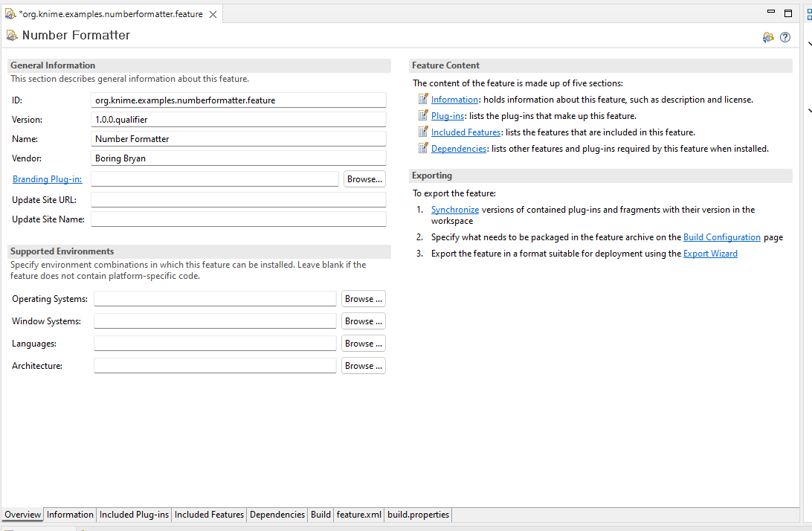The width and height of the screenshot is (812, 531).
Task: Click the icon beside Included Features link
Action: 423,132
